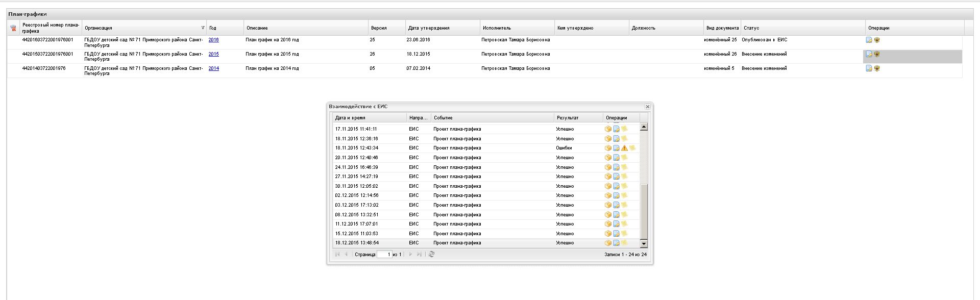The image size is (980, 300).
Task: Click the package icon for 18.11.2015 12:43:34 error entry
Action: (x=608, y=148)
